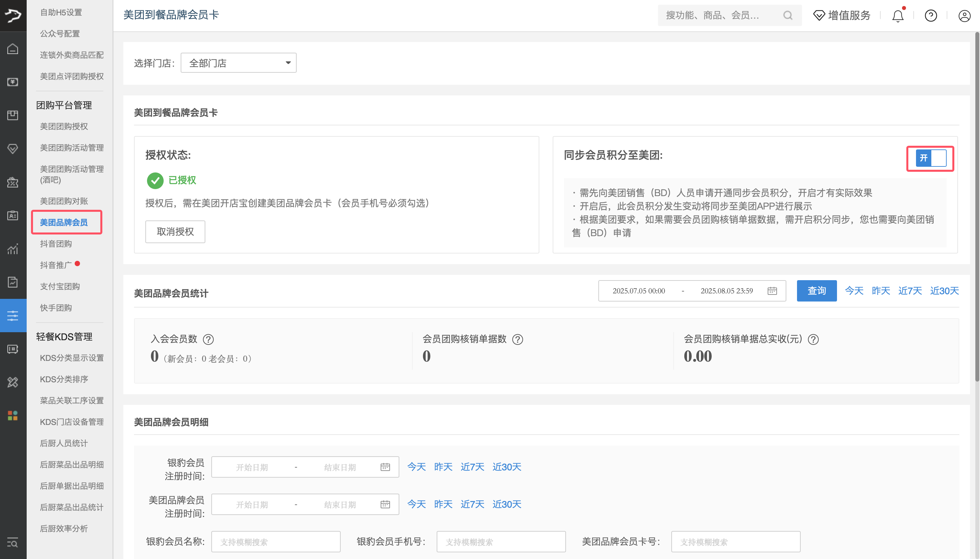This screenshot has width=980, height=559.
Task: Open 快手团购 in sidebar
Action: (x=56, y=308)
